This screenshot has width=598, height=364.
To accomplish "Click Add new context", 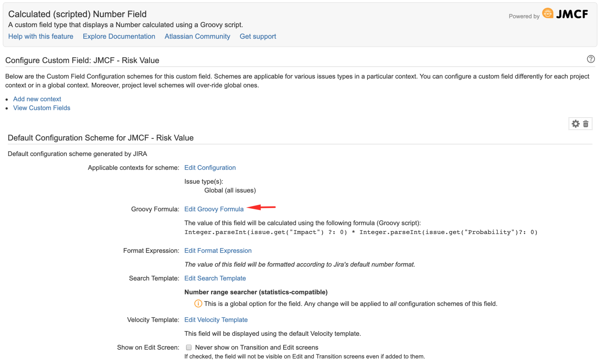I will pos(37,99).
